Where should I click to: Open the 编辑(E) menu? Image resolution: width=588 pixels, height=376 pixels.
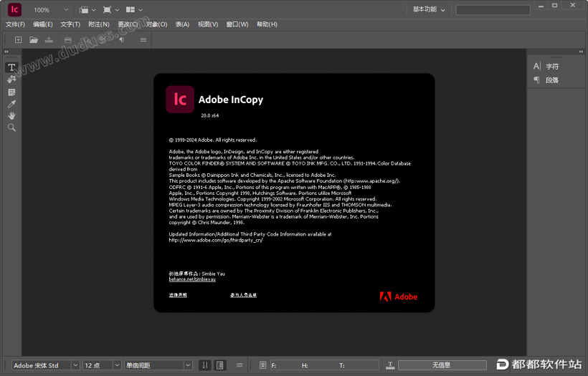coord(43,24)
